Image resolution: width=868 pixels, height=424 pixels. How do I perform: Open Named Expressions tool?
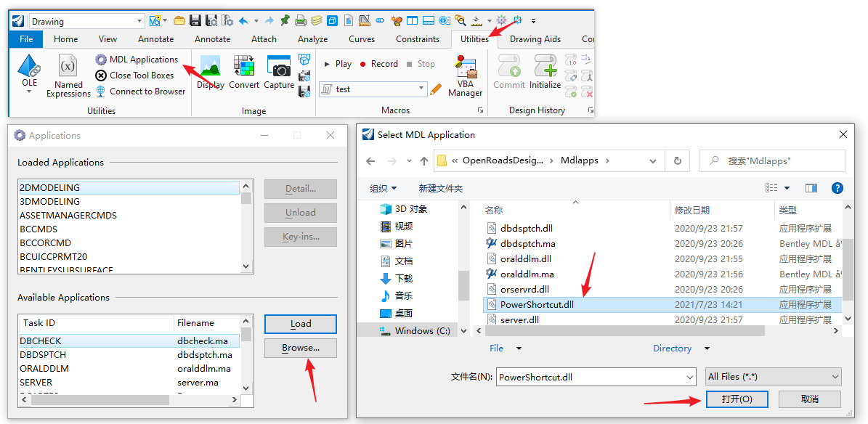coord(68,76)
